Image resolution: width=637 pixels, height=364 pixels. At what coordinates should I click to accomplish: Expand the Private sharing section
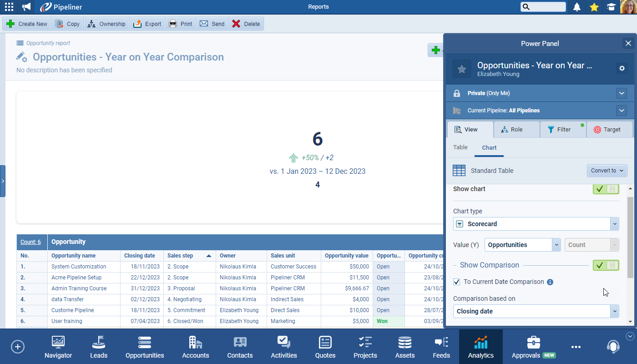(622, 93)
